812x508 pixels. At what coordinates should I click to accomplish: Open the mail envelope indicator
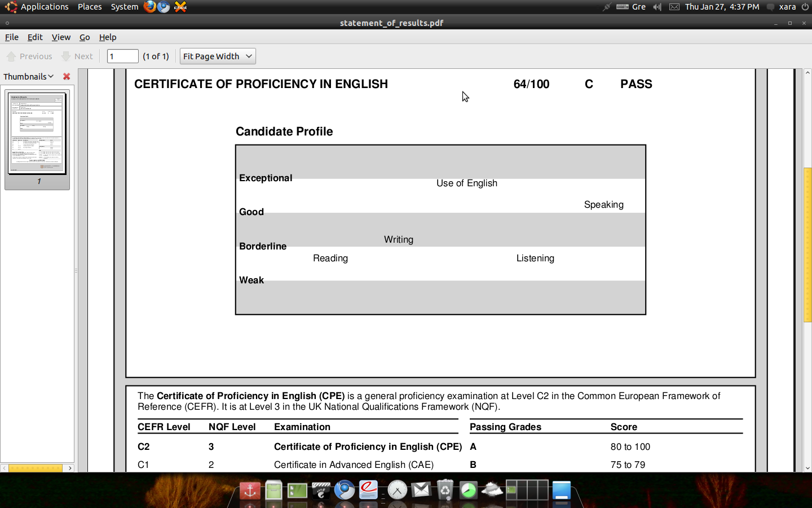[674, 7]
